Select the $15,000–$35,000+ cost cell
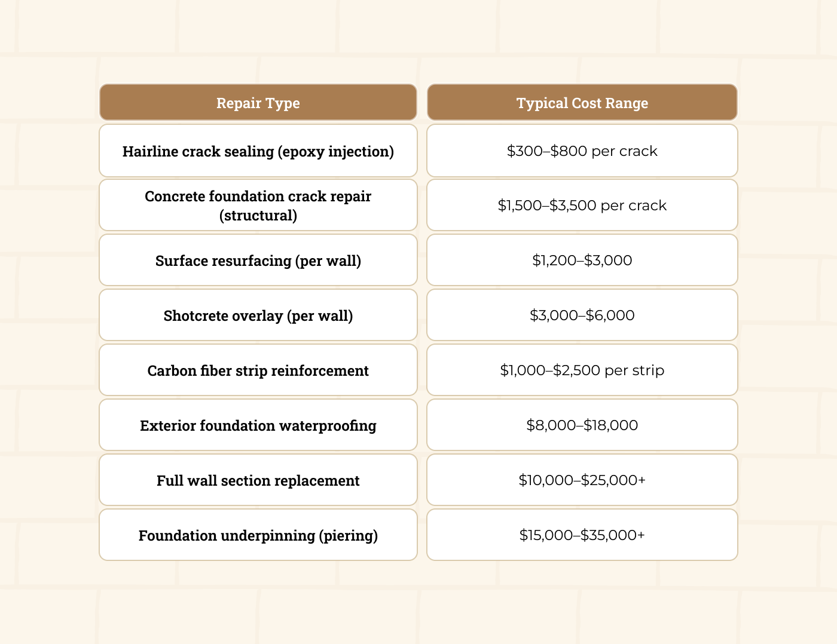Screen dimensions: 837x644 (582, 535)
